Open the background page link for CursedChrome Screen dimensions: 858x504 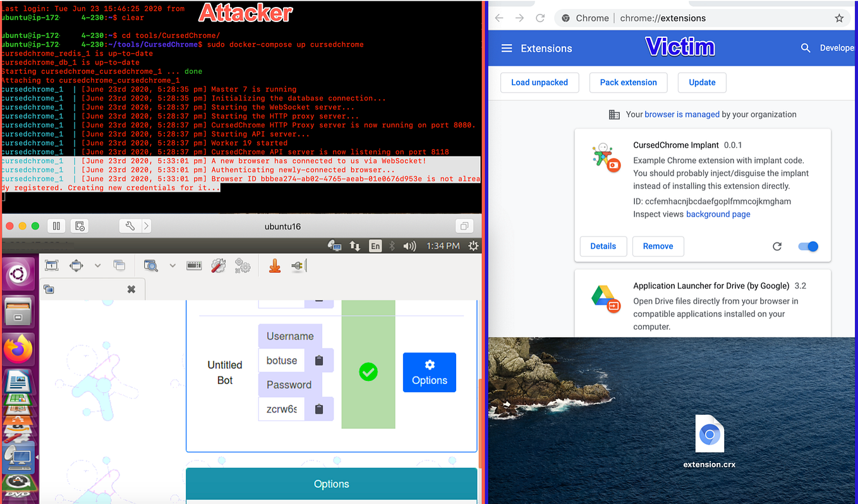718,213
